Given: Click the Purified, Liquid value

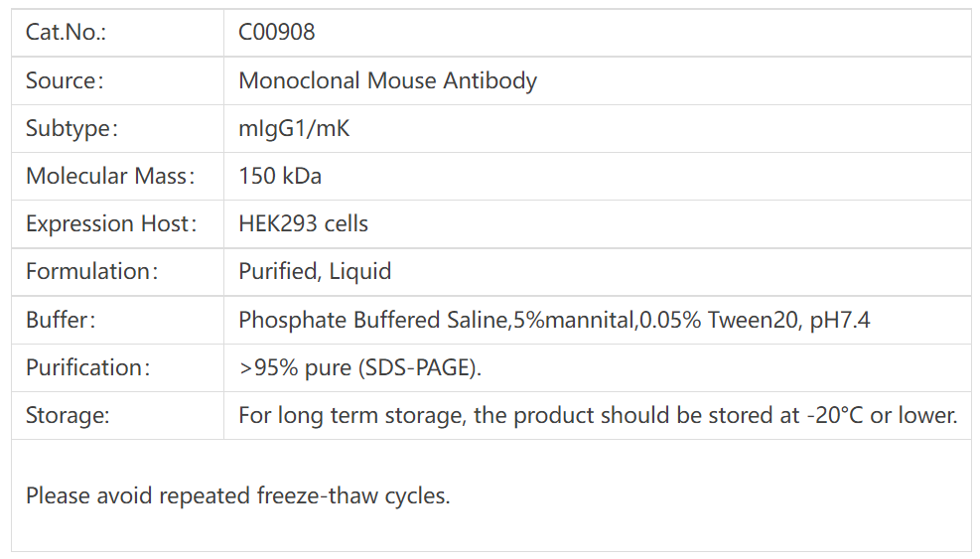Looking at the screenshot, I should pyautogui.click(x=315, y=271).
